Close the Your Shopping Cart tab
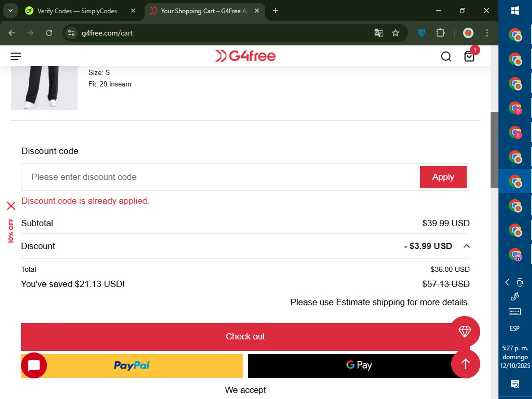 click(257, 11)
